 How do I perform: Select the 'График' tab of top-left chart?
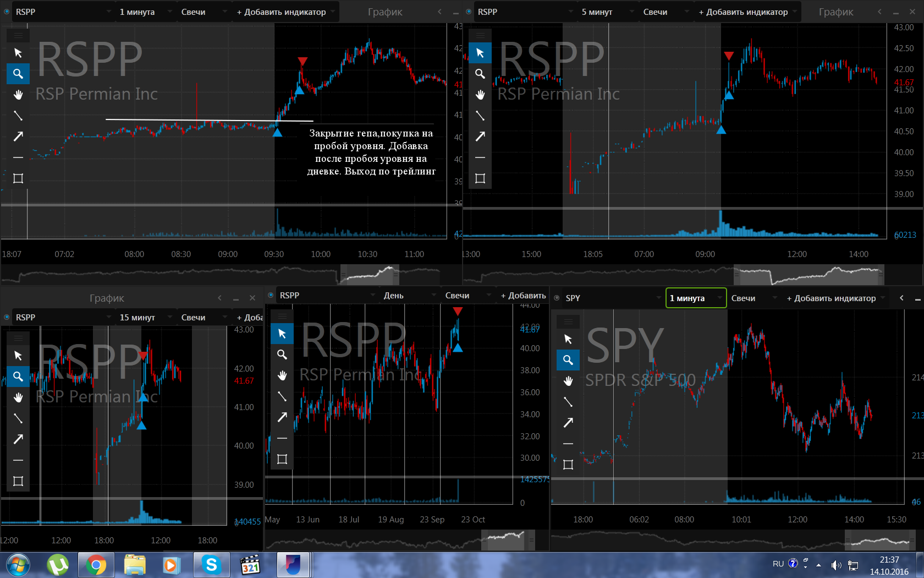[x=385, y=12]
